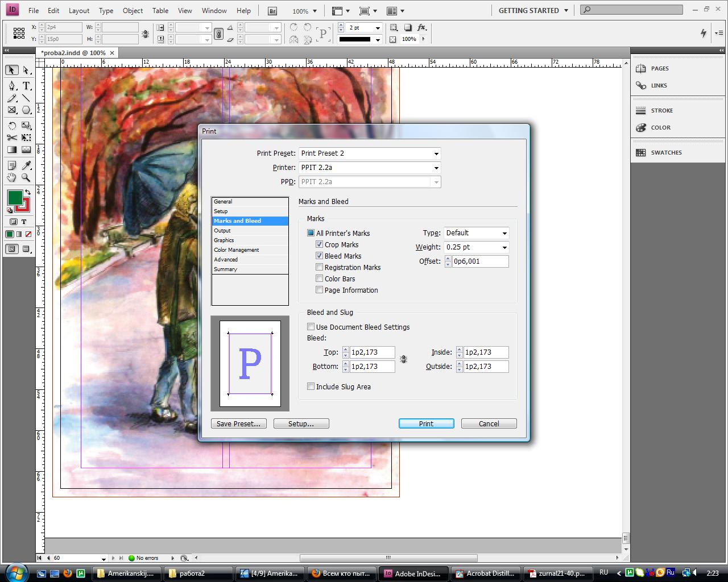The width and height of the screenshot is (728, 582).
Task: Toggle All Printer's Marks checkbox
Action: point(311,233)
